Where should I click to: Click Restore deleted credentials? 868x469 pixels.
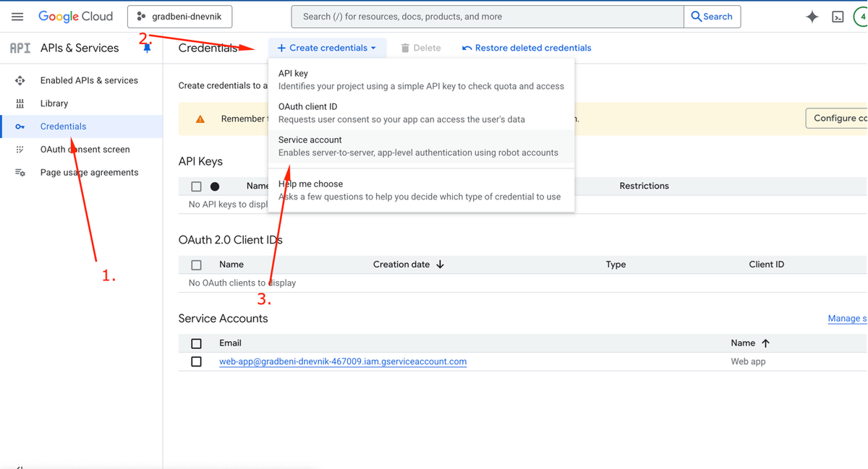(527, 48)
